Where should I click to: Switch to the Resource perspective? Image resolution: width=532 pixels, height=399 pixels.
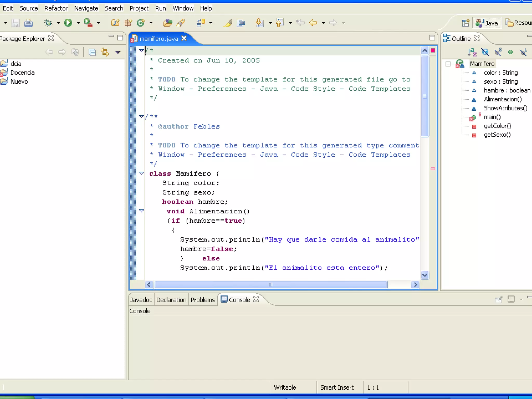click(x=518, y=23)
